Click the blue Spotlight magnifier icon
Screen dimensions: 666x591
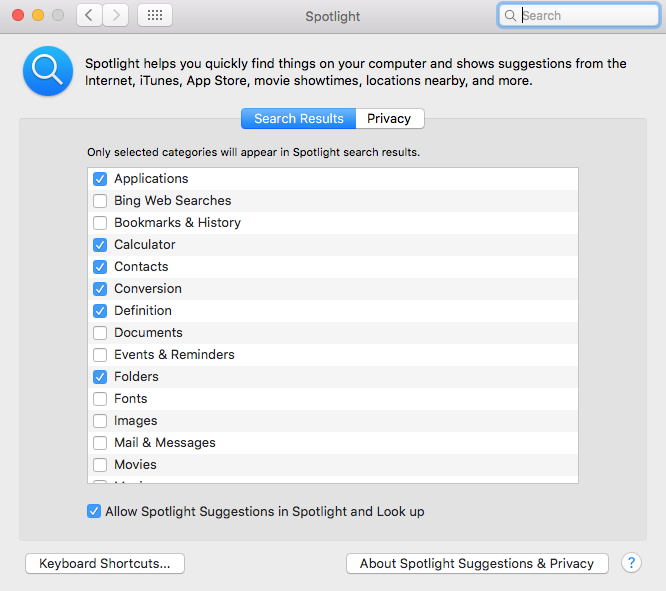(48, 71)
